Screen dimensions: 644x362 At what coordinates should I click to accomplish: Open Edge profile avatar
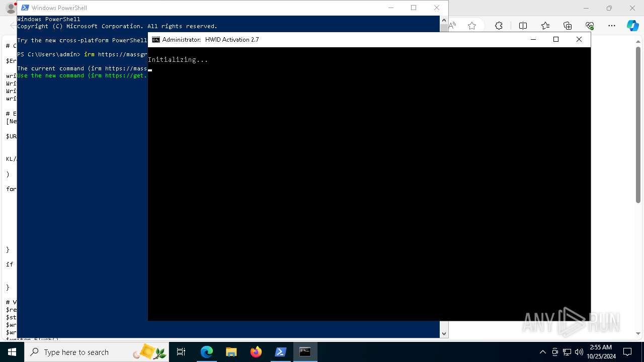(10, 8)
